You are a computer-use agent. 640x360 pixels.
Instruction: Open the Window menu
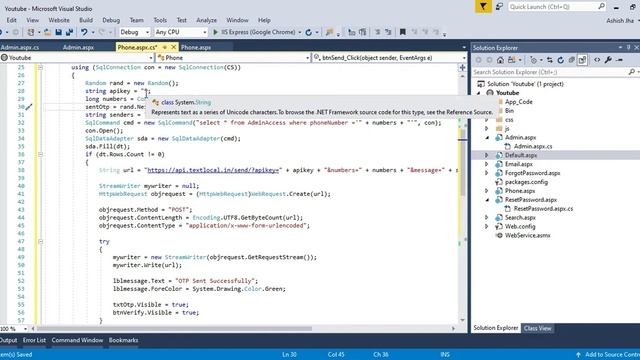click(x=237, y=20)
